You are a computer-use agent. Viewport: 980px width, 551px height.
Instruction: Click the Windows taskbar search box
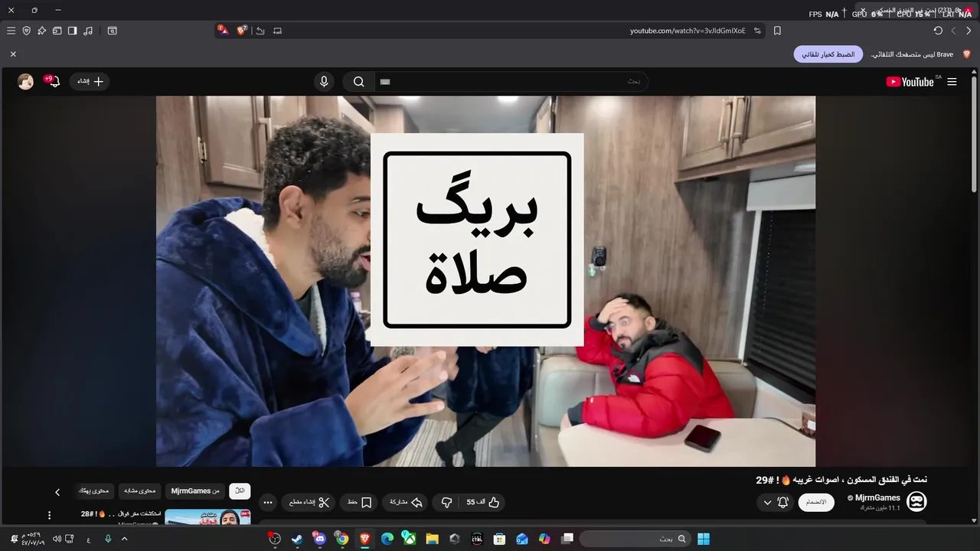(x=635, y=539)
